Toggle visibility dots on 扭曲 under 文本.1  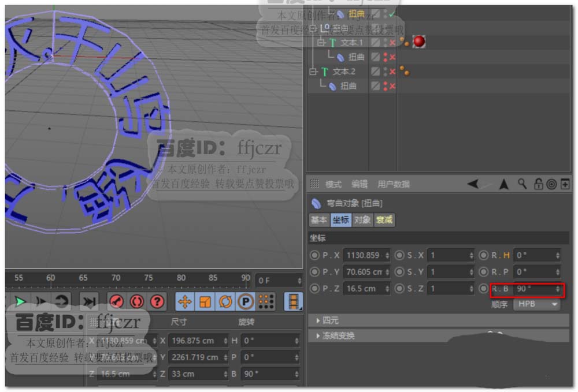coord(385,57)
